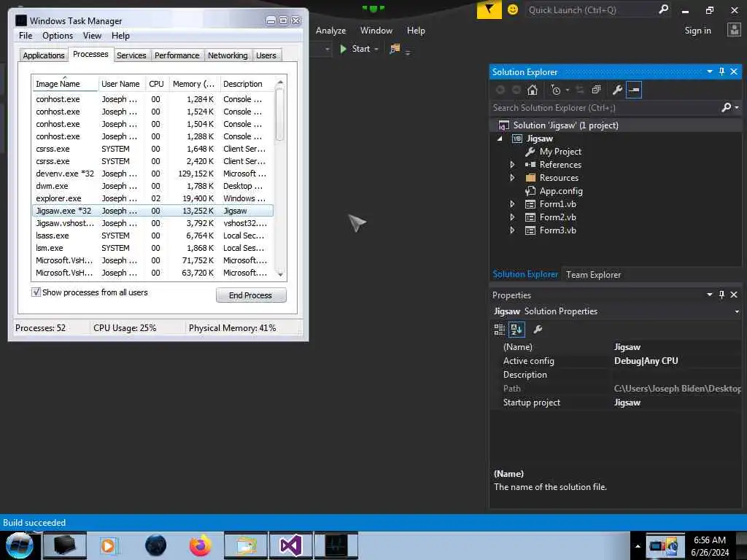Open Visual Studio Window menu
The image size is (747, 560).
(376, 31)
